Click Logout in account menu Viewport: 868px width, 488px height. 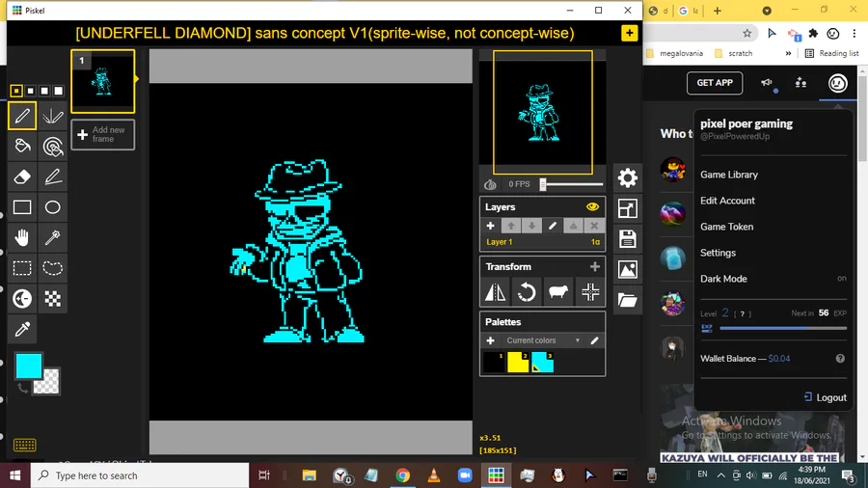[825, 397]
